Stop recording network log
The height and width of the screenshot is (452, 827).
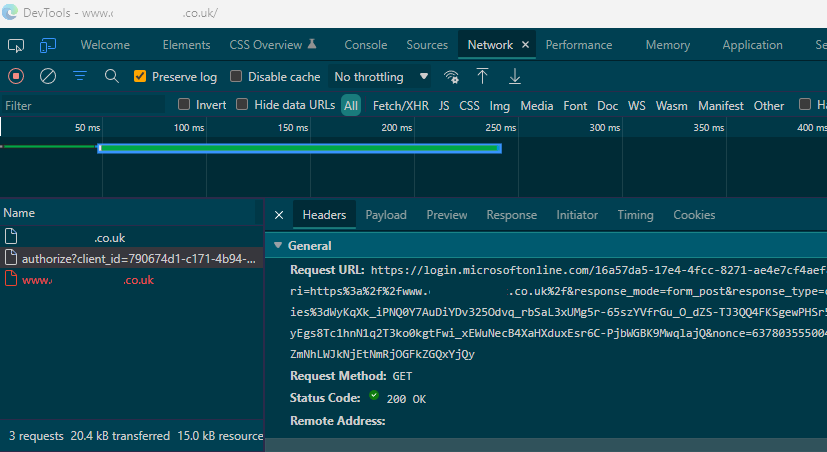16,76
